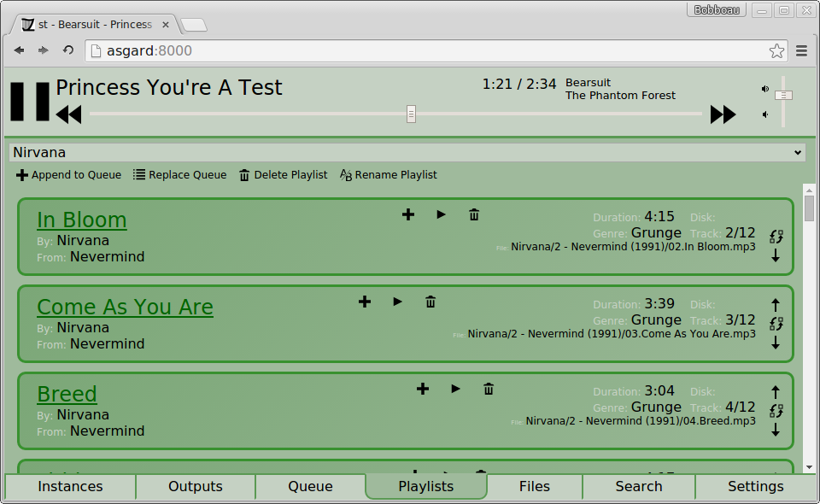Pause the playing song
This screenshot has width=820, height=504.
[x=30, y=102]
